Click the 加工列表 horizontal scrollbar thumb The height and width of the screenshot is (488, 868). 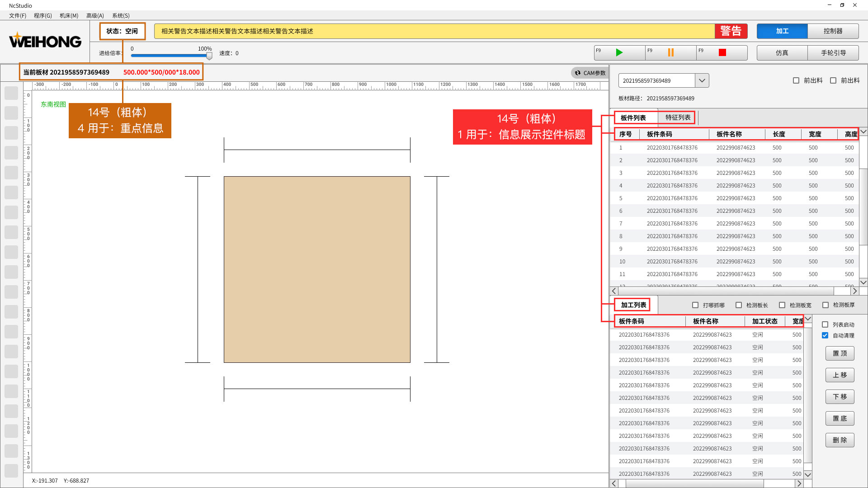(695, 483)
